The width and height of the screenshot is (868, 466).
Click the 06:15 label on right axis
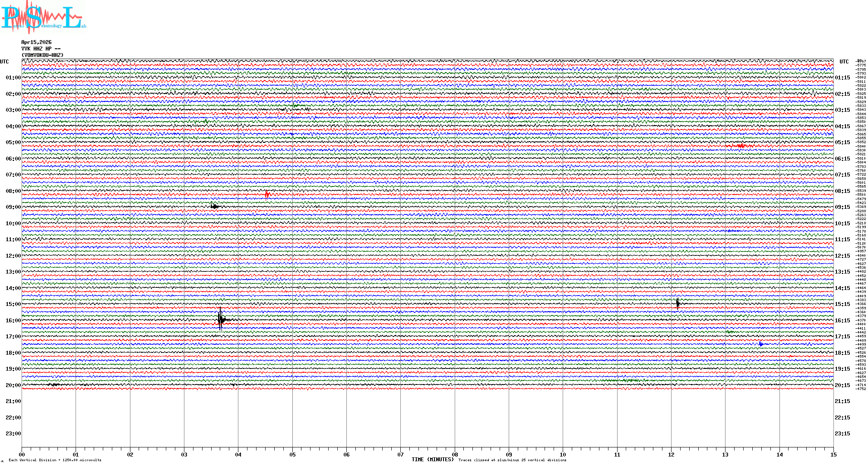(x=842, y=159)
